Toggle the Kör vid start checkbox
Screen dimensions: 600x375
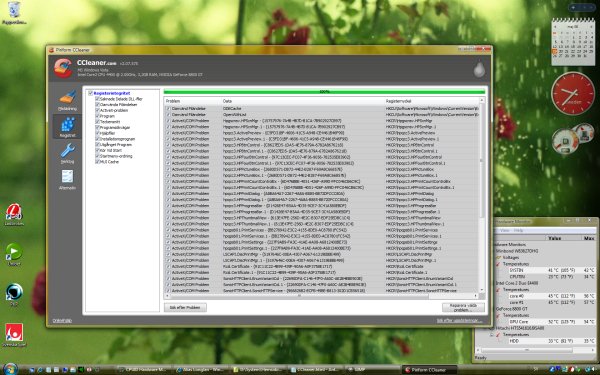[97, 150]
